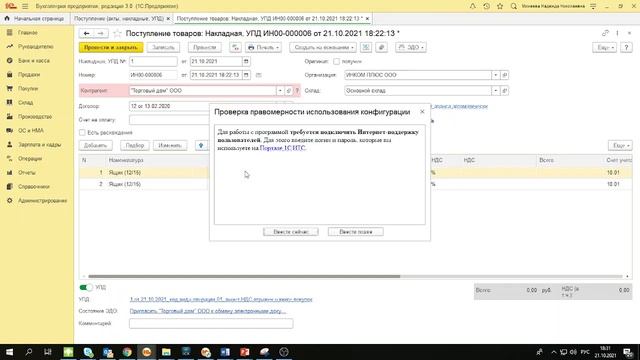This screenshot has height=360, width=640.
Task: Tick the Оригинал получен checkbox
Action: (336, 61)
